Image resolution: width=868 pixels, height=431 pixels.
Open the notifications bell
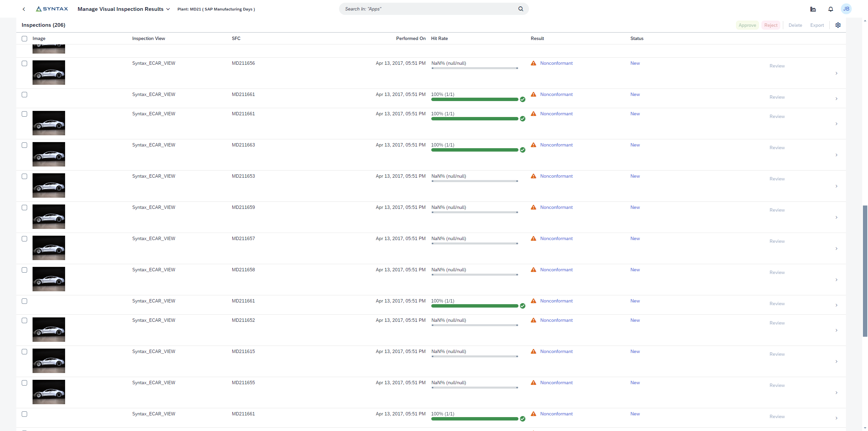coord(830,9)
